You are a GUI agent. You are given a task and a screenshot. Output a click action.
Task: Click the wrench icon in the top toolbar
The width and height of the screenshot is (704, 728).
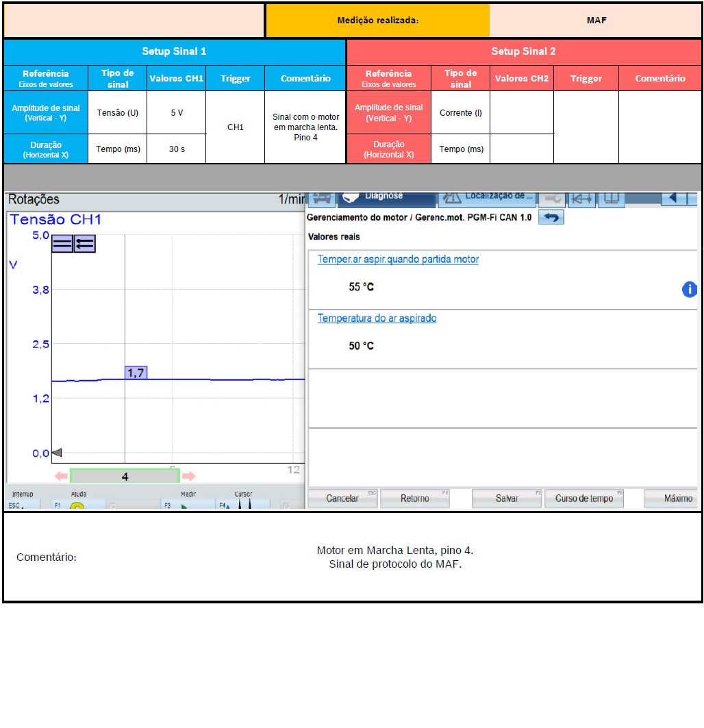click(x=551, y=198)
